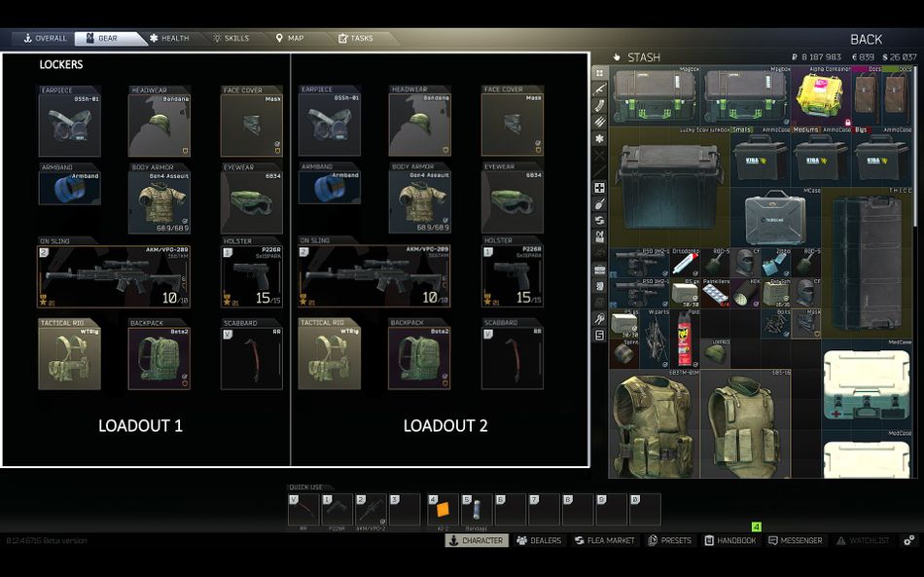Click the roubles balance 8 187 983
Image resolution: width=924 pixels, height=577 pixels.
pos(816,57)
